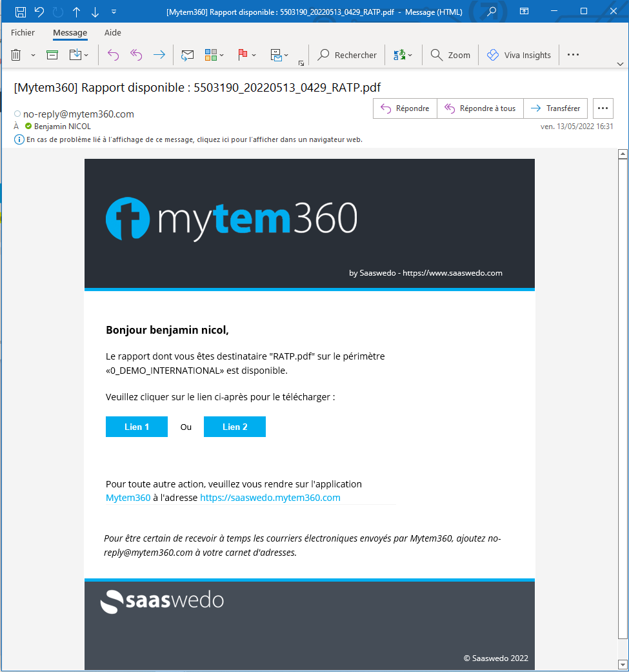Click the Lien 1 button
Image resolution: width=629 pixels, height=672 pixels.
tap(137, 427)
